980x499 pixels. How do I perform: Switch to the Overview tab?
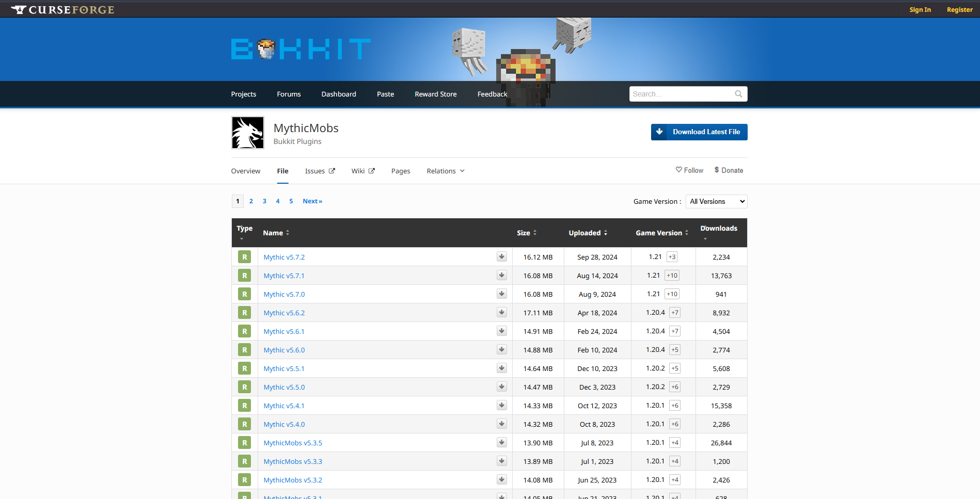point(246,171)
